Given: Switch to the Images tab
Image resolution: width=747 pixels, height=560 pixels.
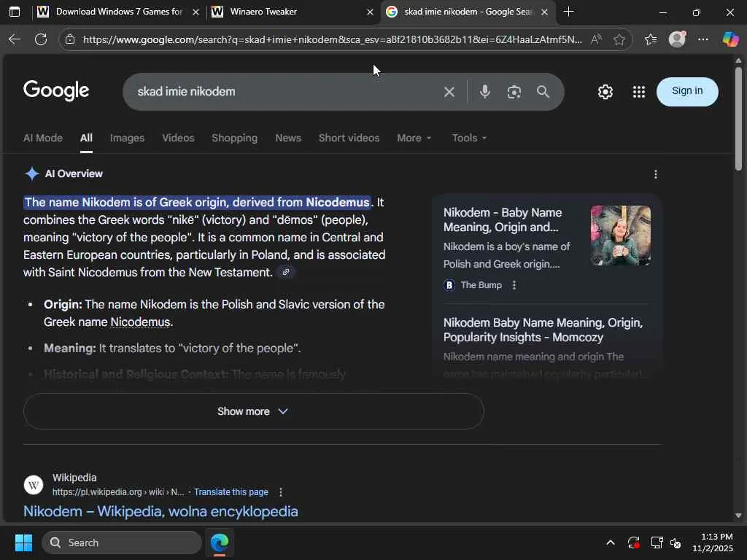Looking at the screenshot, I should tap(127, 138).
